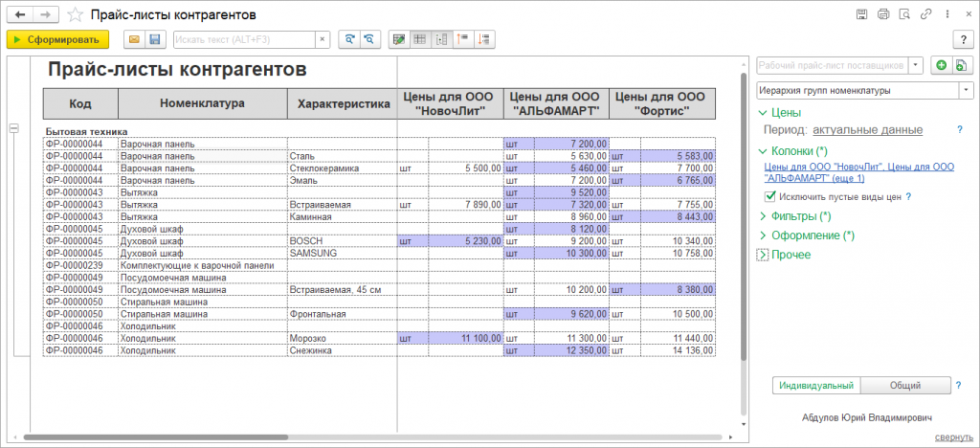
Task: Click Сформировать to generate report
Action: tap(58, 39)
